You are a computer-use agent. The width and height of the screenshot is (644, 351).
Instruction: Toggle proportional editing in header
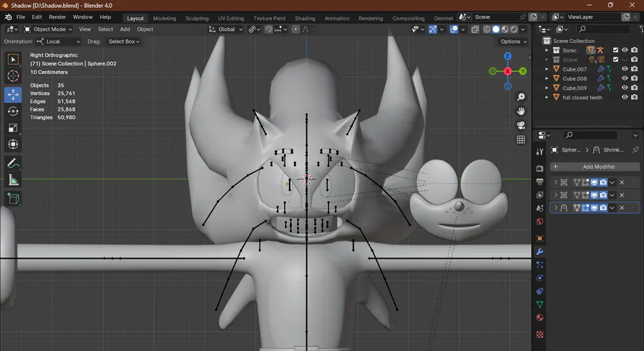(296, 29)
